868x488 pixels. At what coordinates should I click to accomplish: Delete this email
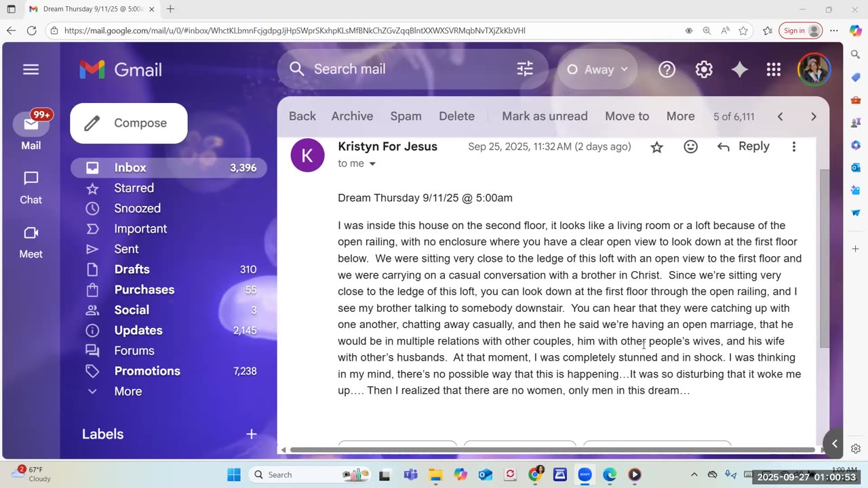click(456, 116)
